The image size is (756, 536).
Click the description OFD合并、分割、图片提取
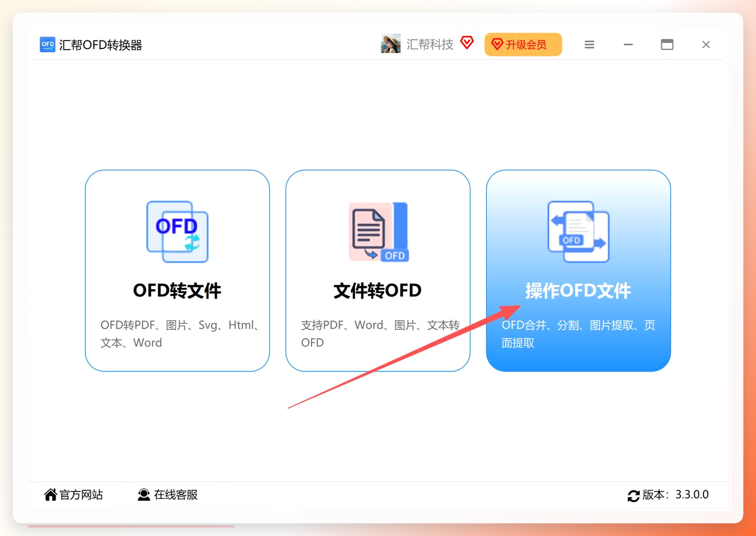[x=579, y=334]
